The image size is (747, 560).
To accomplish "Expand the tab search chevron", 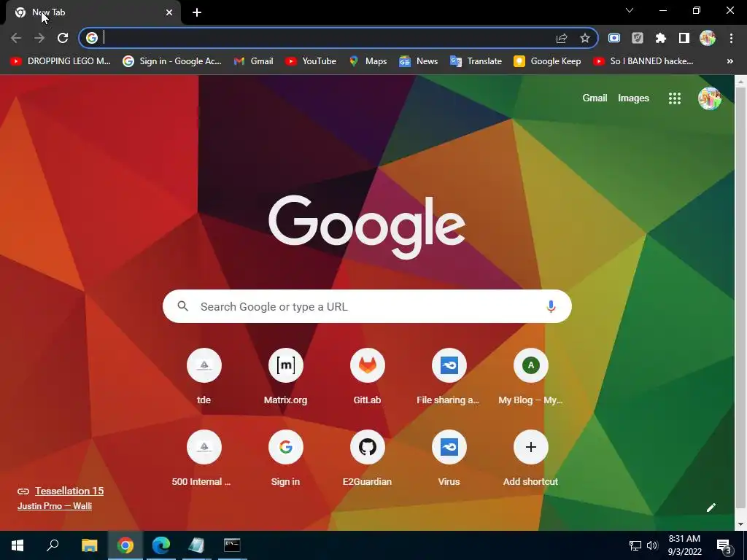I will [x=630, y=10].
